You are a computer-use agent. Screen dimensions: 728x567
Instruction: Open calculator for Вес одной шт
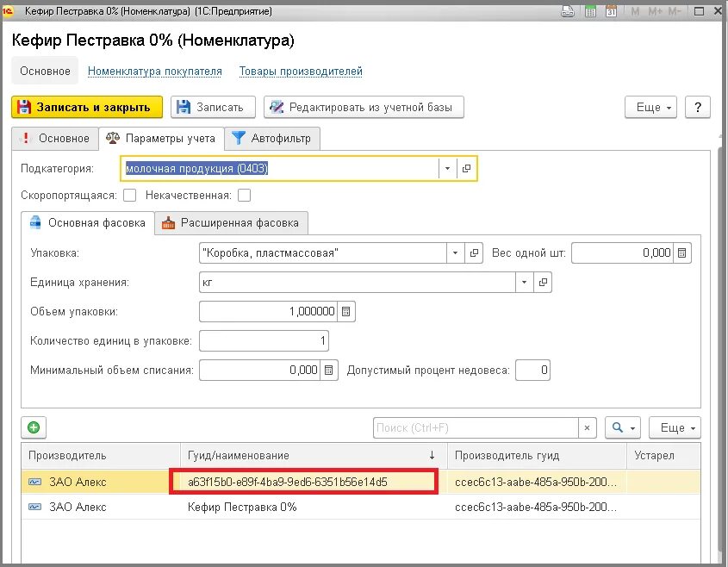point(682,253)
